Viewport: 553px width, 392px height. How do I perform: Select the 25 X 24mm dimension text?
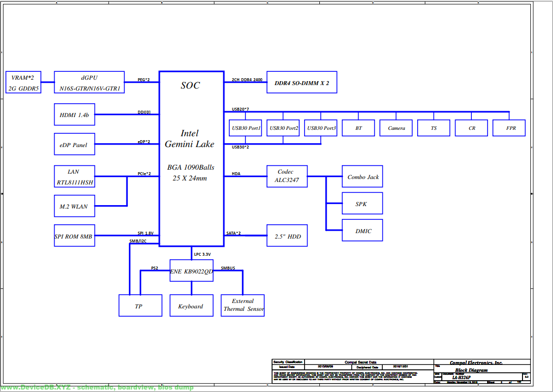point(190,179)
